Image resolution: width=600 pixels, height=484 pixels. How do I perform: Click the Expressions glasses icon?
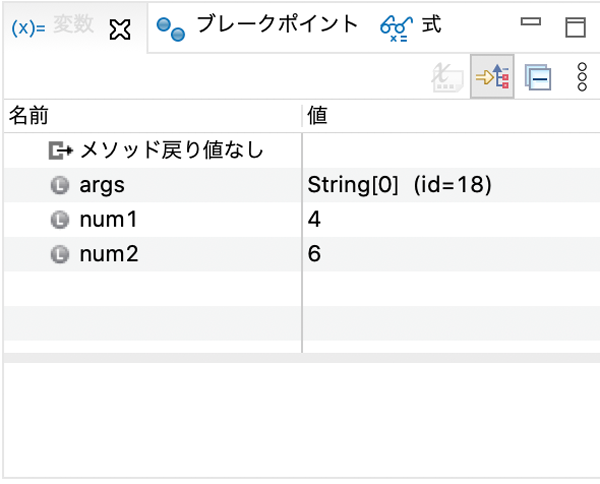[396, 29]
